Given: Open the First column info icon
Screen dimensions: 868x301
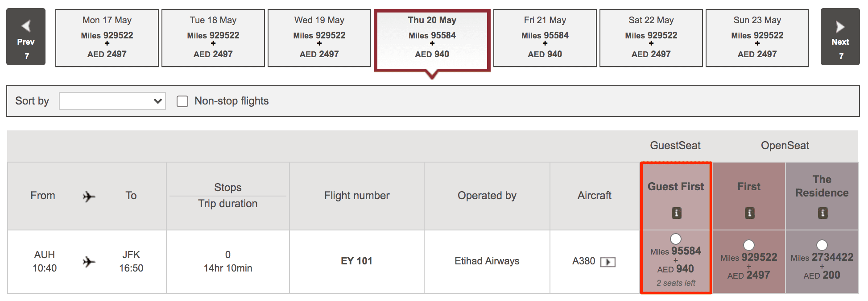Looking at the screenshot, I should (749, 213).
